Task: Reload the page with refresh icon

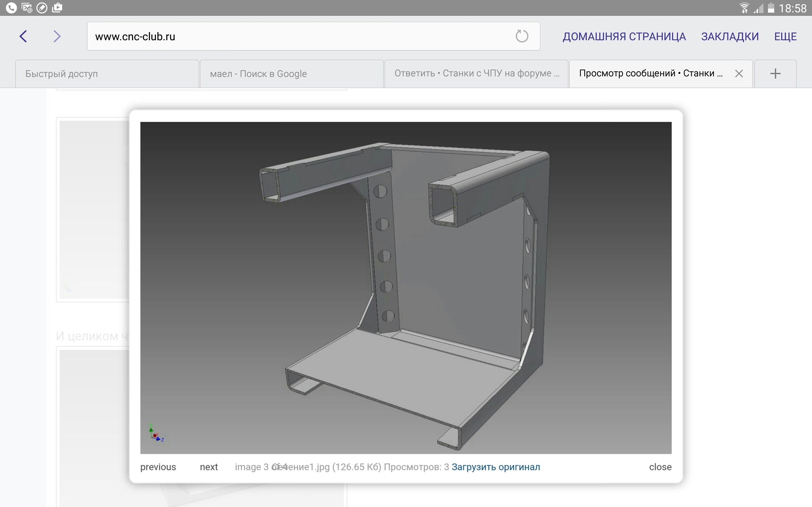Action: point(521,36)
